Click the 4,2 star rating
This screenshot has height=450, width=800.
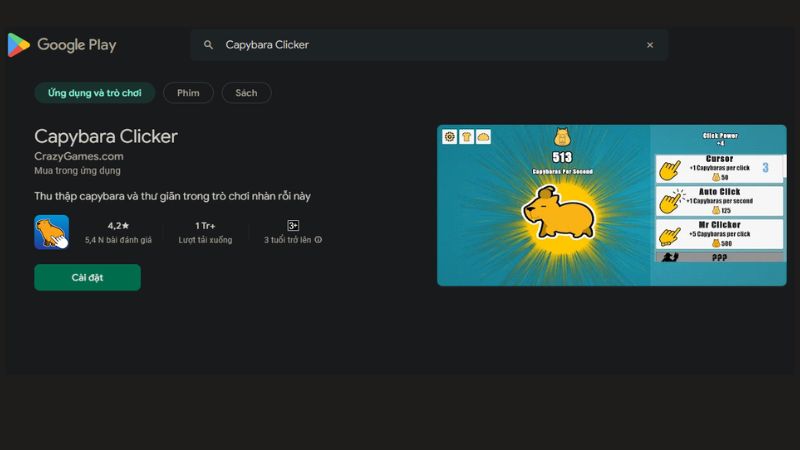(x=118, y=226)
